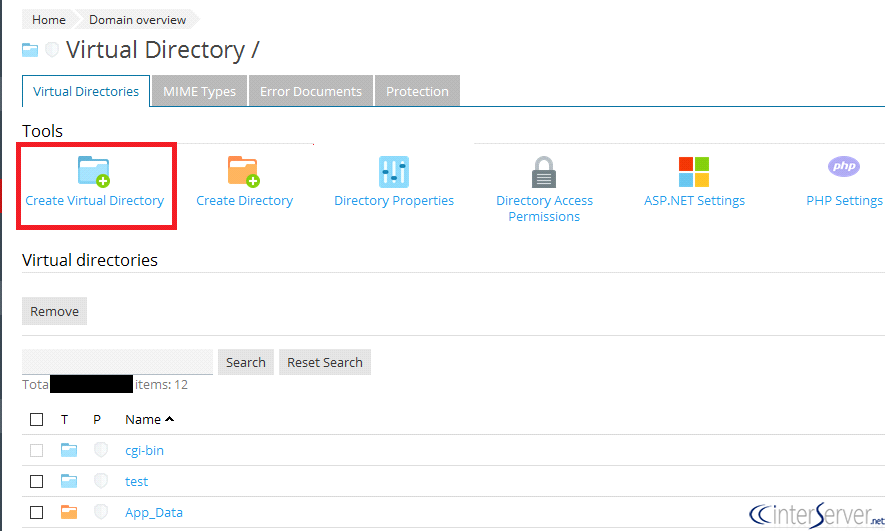Click the Create Virtual Directory text link
The image size is (885, 531).
click(x=95, y=201)
